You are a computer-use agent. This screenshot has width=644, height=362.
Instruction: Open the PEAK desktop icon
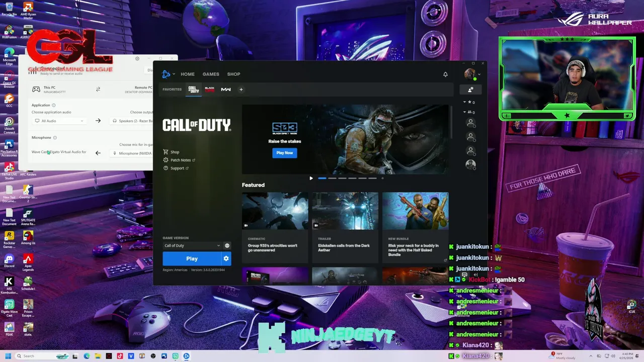9,329
